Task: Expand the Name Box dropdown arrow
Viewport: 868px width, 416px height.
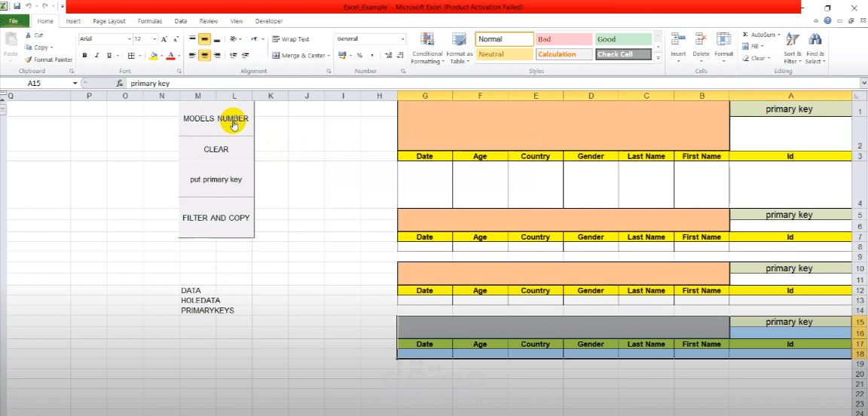Action: pos(75,83)
